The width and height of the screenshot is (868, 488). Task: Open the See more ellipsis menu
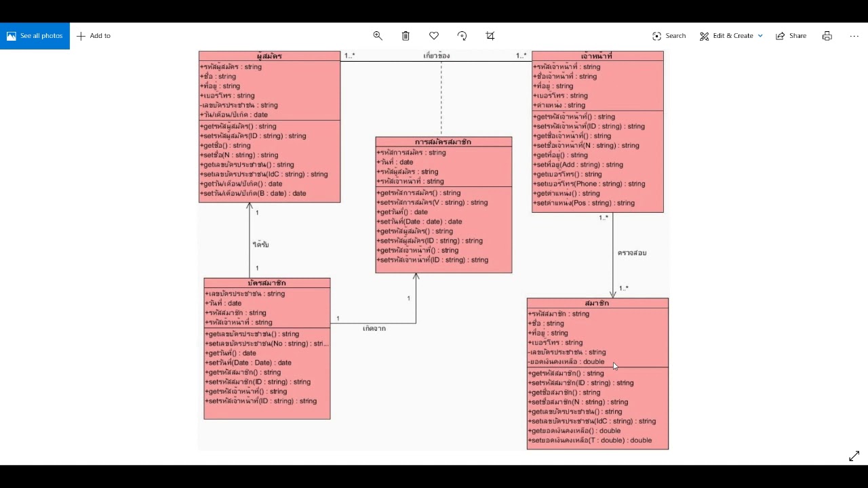[854, 36]
